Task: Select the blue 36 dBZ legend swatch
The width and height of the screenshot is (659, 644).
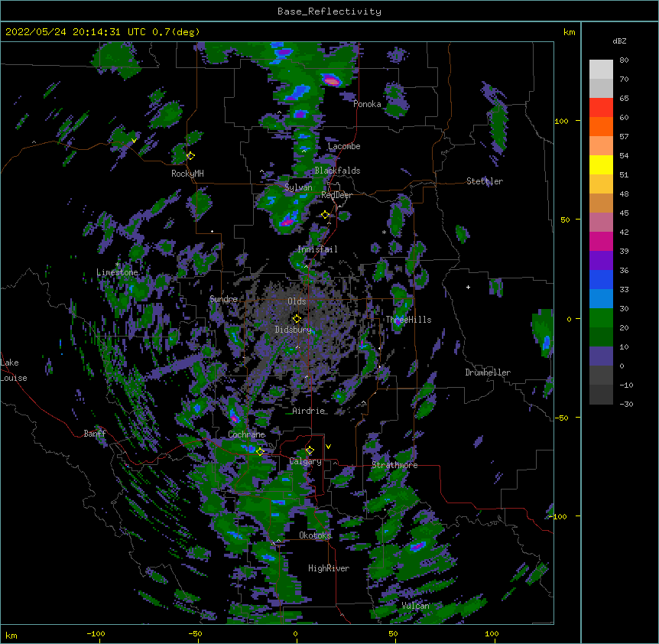Action: click(x=601, y=279)
